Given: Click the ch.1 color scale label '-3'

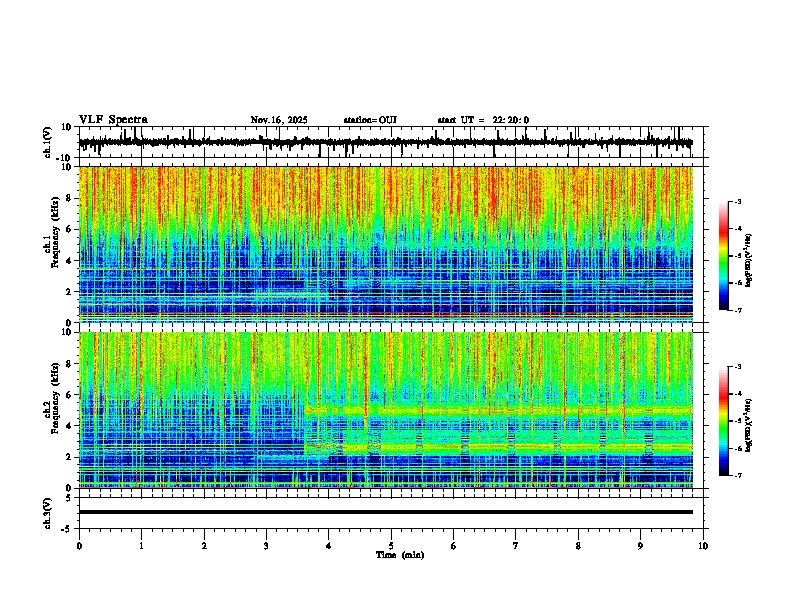Looking at the screenshot, I should click(737, 202).
